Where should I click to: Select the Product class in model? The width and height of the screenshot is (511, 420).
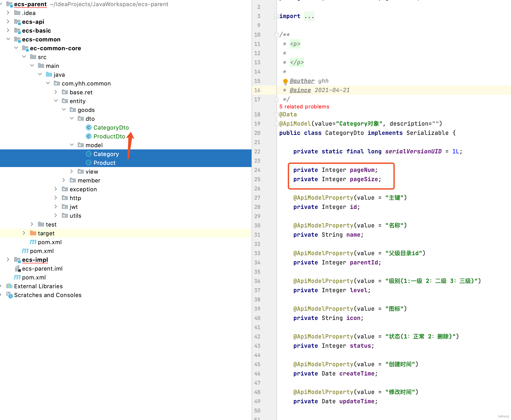coord(104,163)
